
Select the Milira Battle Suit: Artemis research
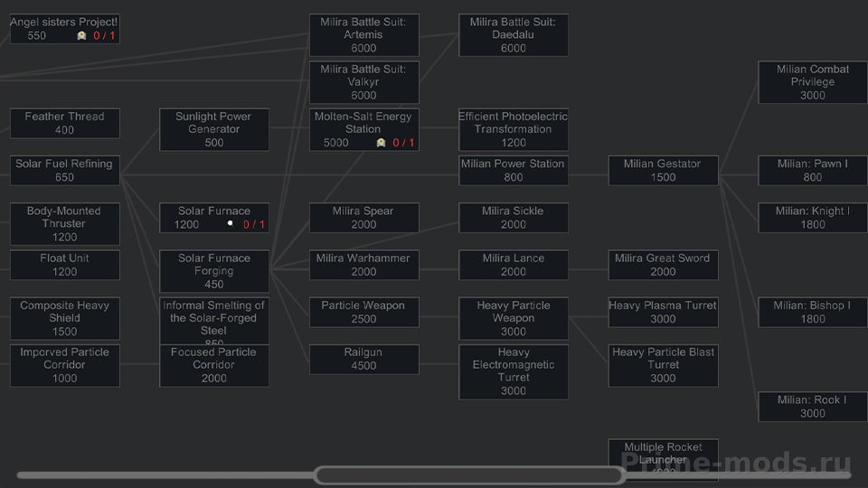click(x=363, y=35)
